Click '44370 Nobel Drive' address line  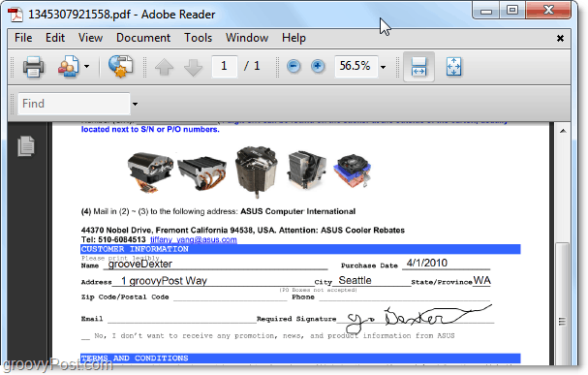point(242,231)
